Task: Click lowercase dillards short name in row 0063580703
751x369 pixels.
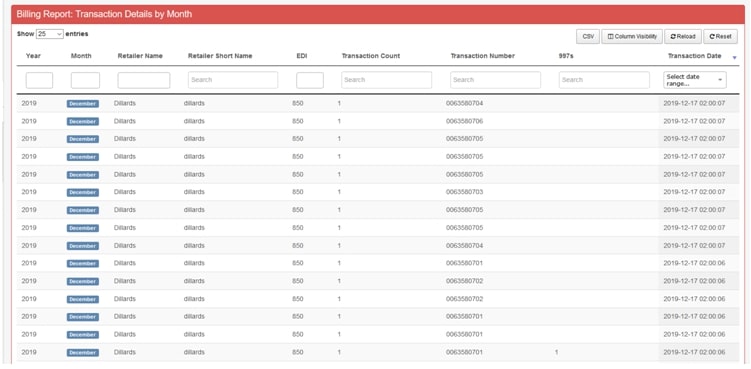Action: 194,192
